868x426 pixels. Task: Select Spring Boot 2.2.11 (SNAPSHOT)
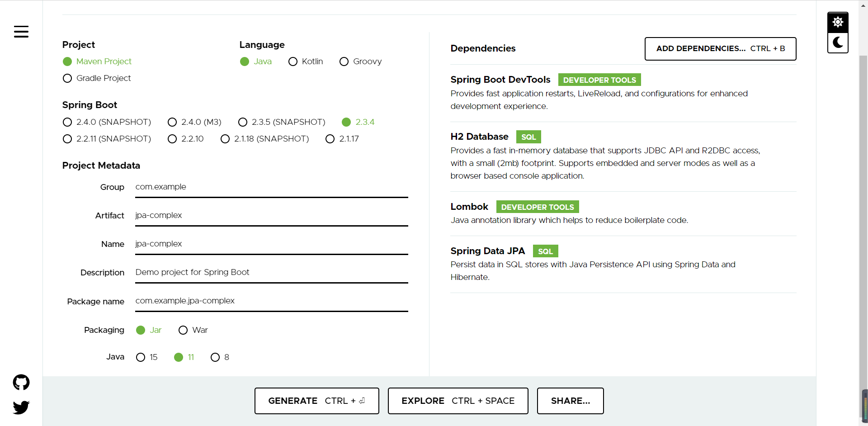(x=107, y=139)
